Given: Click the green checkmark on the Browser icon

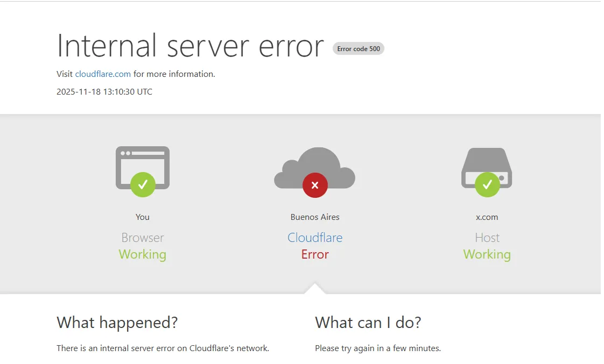Looking at the screenshot, I should click(x=142, y=184).
